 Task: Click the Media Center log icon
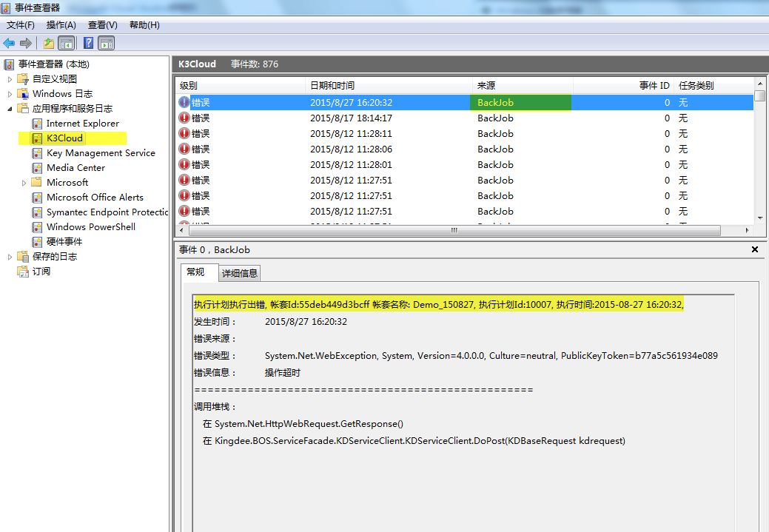[37, 168]
